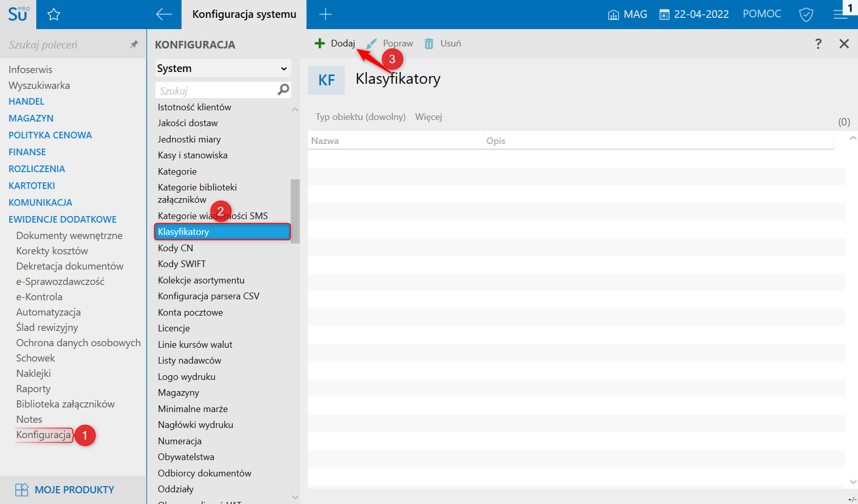
Task: Click the pin icon by the command search
Action: click(x=134, y=44)
